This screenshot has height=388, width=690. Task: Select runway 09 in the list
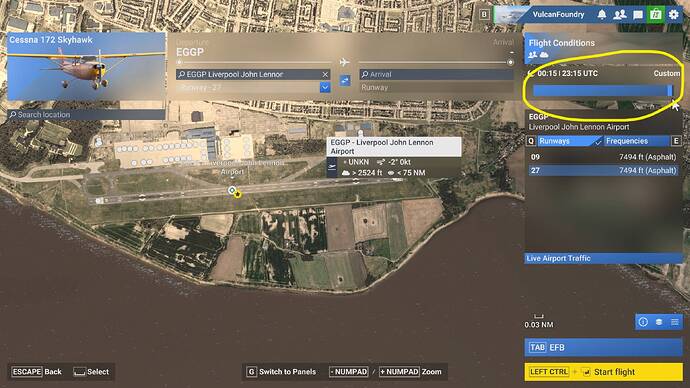603,157
